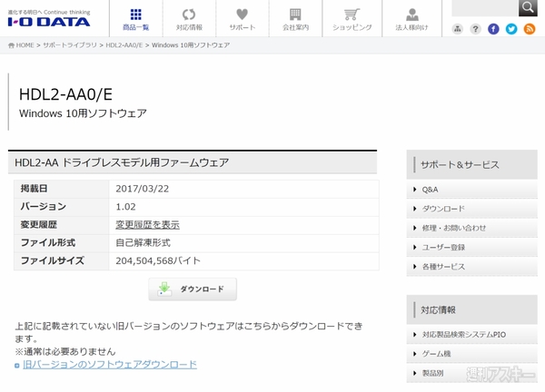
Task: Open Q&A in support sidebar
Action: coord(472,190)
